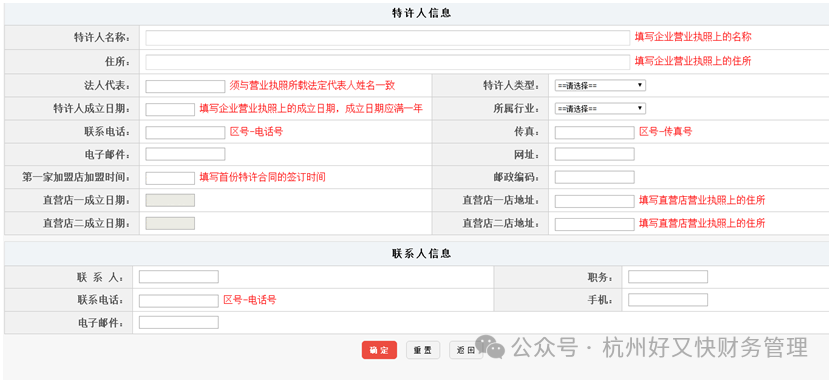This screenshot has height=380, width=834.
Task: Click the 第一家加盟店加盟时间 field
Action: tap(170, 178)
